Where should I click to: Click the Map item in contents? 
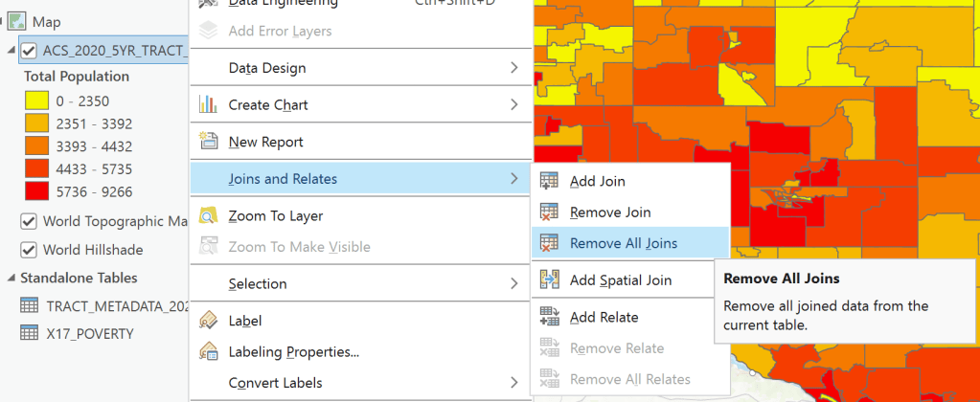point(45,21)
